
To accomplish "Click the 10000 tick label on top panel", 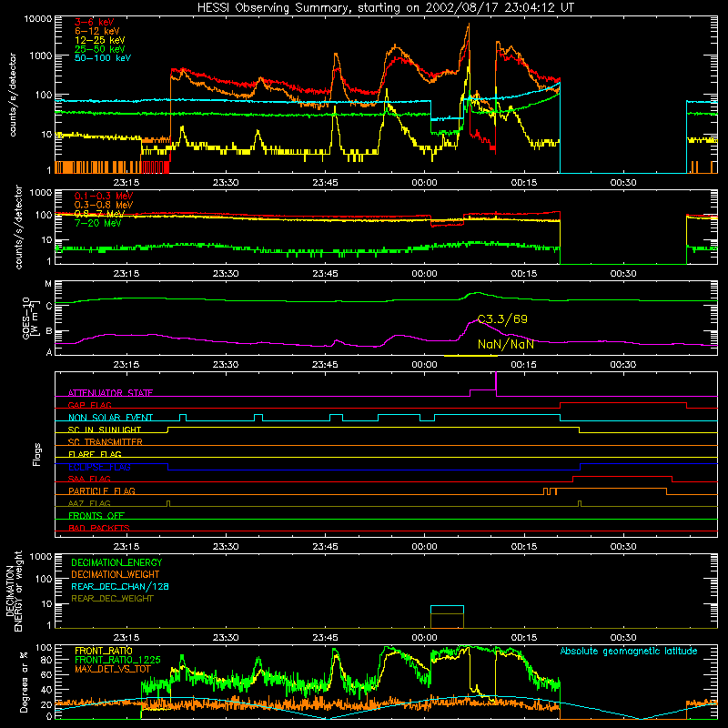I will pyautogui.click(x=38, y=19).
